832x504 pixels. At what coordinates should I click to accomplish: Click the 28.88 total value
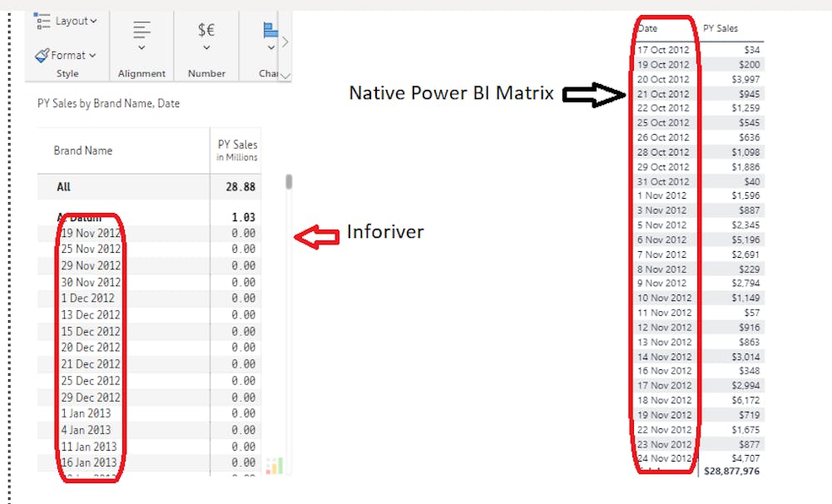point(240,187)
